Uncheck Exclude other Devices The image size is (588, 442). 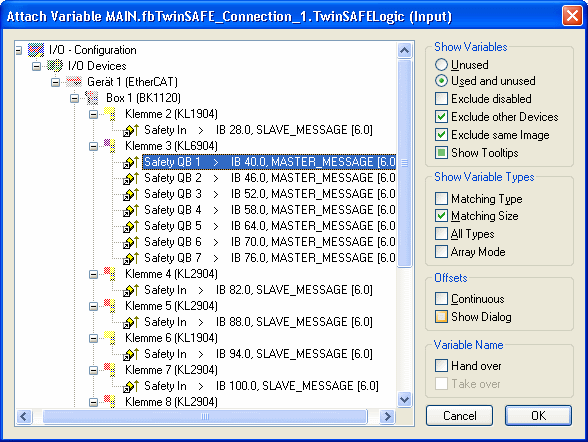click(x=441, y=117)
